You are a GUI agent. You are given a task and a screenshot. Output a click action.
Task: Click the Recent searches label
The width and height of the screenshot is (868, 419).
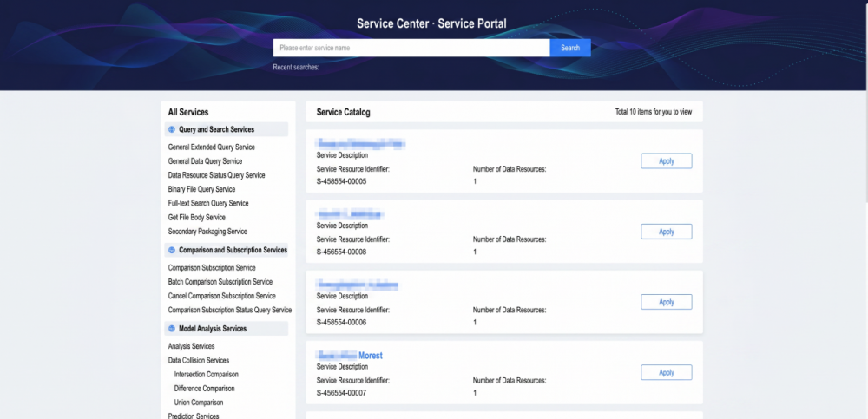(x=296, y=68)
